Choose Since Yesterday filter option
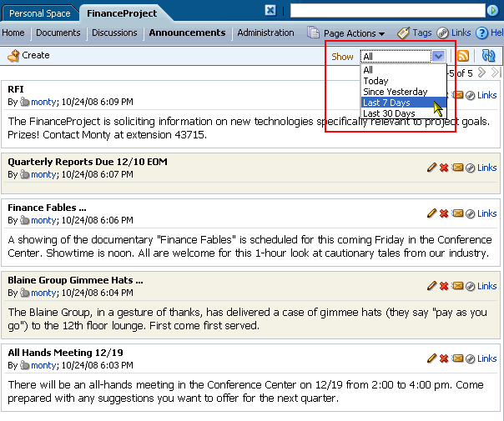The height and width of the screenshot is (421, 504). [404, 92]
